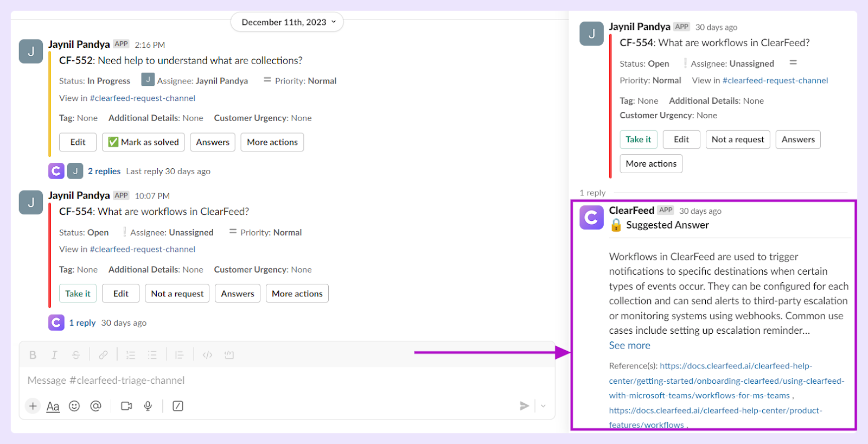
Task: Edit CF-554 ticket in channel
Action: coord(120,294)
